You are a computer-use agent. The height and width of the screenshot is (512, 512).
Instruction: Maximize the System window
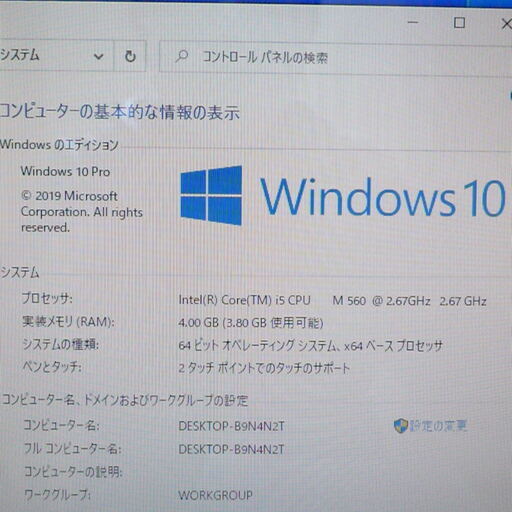click(459, 23)
